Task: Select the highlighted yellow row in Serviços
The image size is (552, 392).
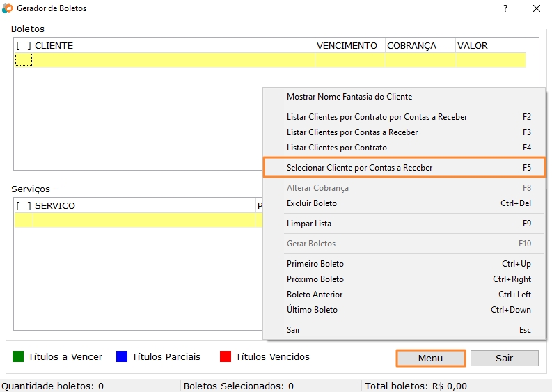Action: 139,221
